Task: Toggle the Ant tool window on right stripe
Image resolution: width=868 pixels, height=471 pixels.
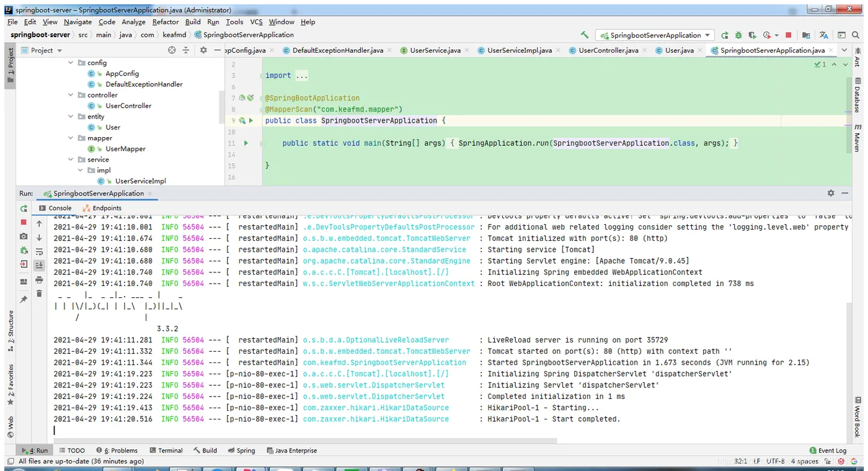Action: pos(858,56)
